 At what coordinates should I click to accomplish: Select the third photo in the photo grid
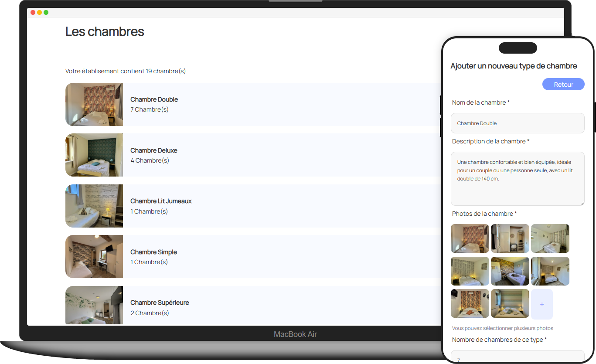click(550, 238)
